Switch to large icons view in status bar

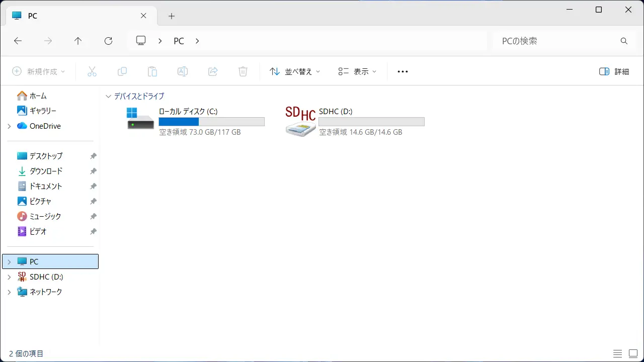tap(632, 353)
